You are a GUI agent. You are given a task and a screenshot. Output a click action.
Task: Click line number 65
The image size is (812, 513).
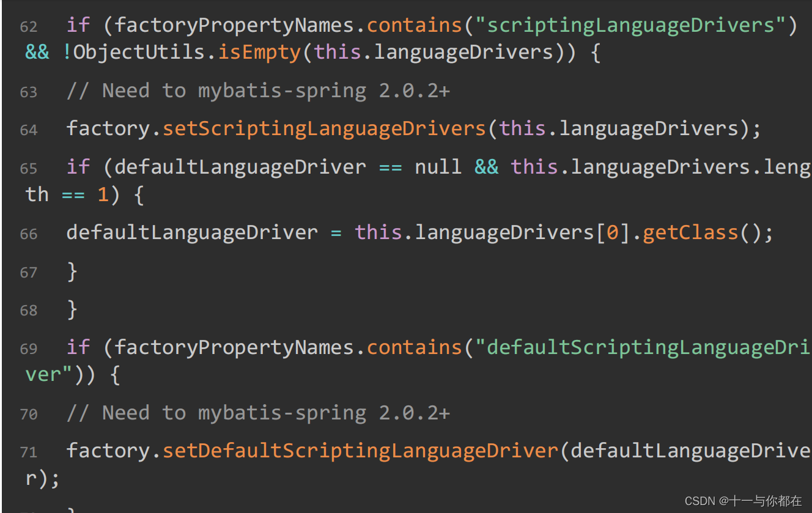29,168
